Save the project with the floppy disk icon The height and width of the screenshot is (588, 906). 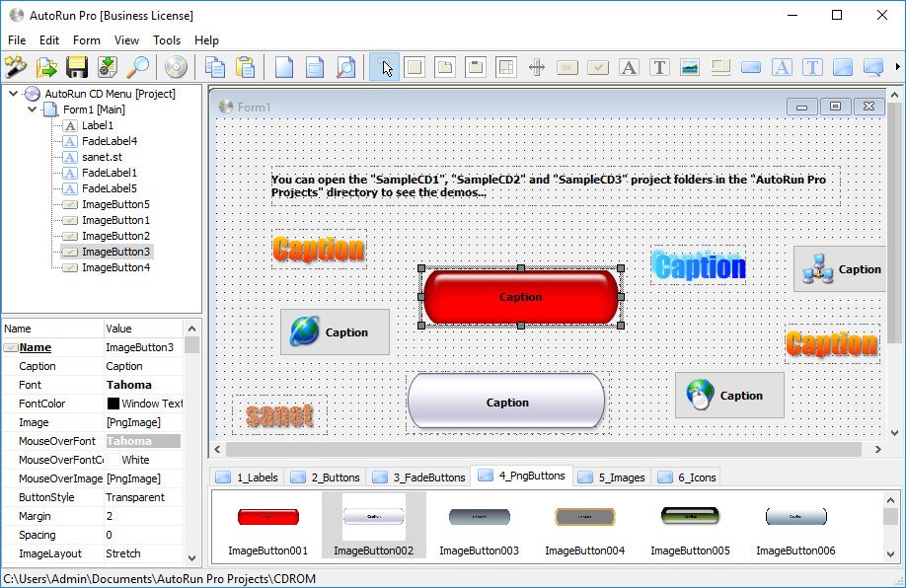point(77,67)
